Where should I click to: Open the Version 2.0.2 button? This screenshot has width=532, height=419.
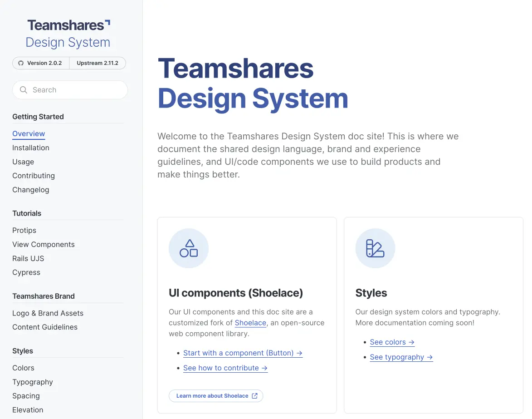pos(41,63)
